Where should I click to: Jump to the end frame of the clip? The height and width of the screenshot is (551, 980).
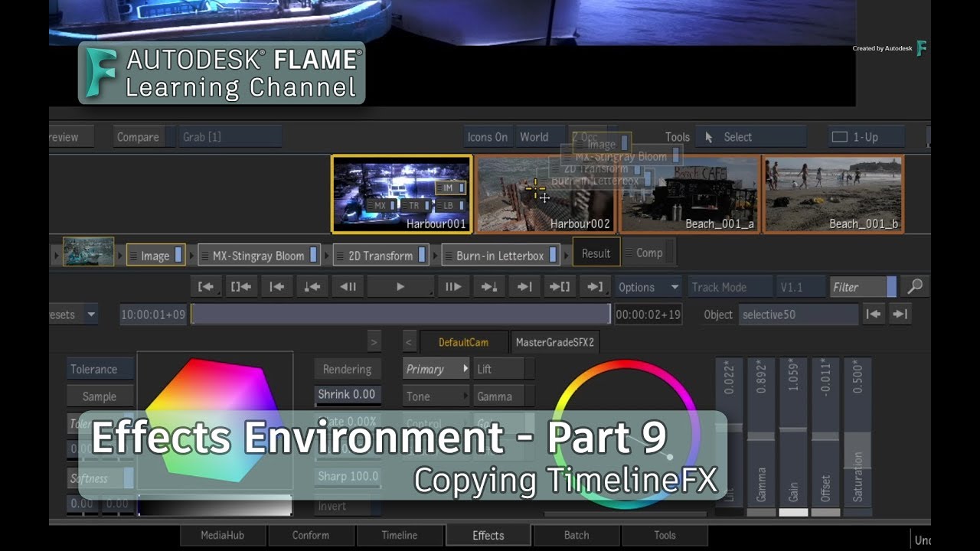(x=524, y=287)
